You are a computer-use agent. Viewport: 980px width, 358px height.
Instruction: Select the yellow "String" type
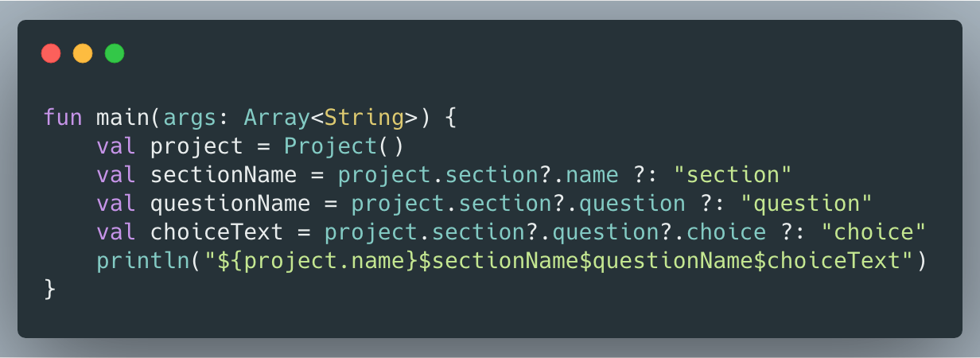tap(364, 118)
